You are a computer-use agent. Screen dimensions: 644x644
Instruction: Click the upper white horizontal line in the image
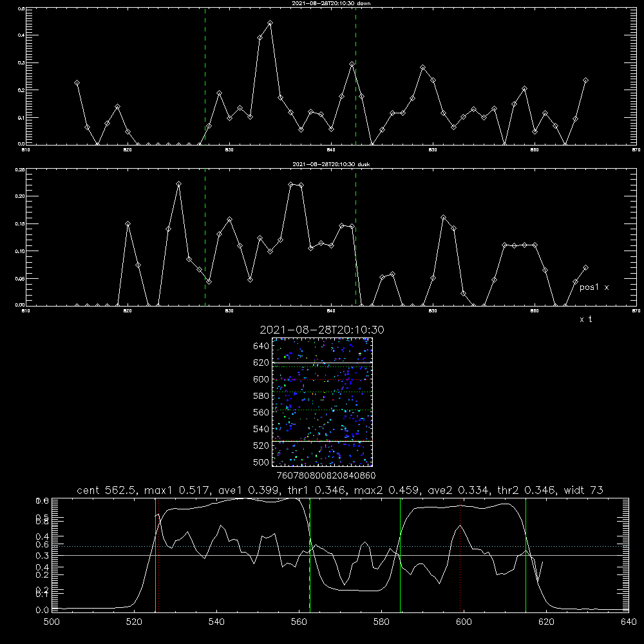point(323,363)
